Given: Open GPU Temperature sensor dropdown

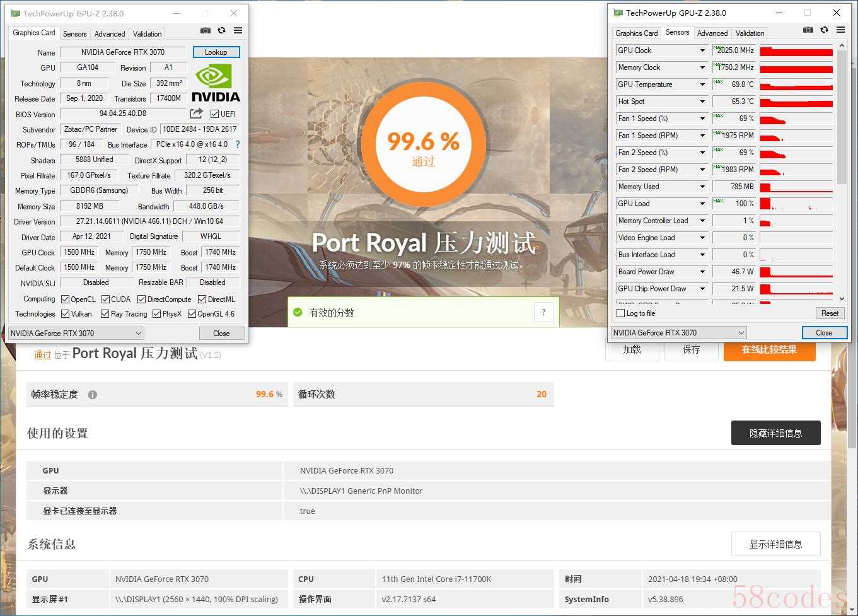Looking at the screenshot, I should pos(702,84).
